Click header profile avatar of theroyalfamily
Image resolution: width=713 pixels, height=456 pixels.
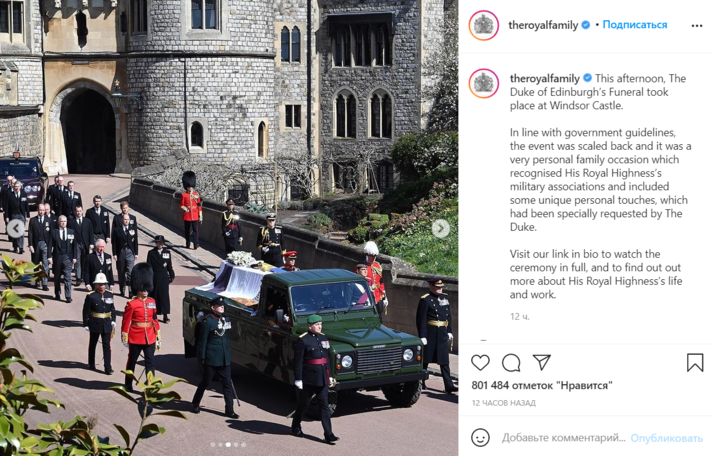(x=484, y=25)
